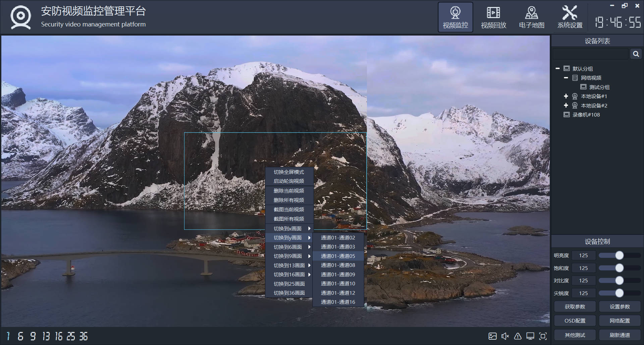Switch to 9-screen layout

[x=33, y=336]
